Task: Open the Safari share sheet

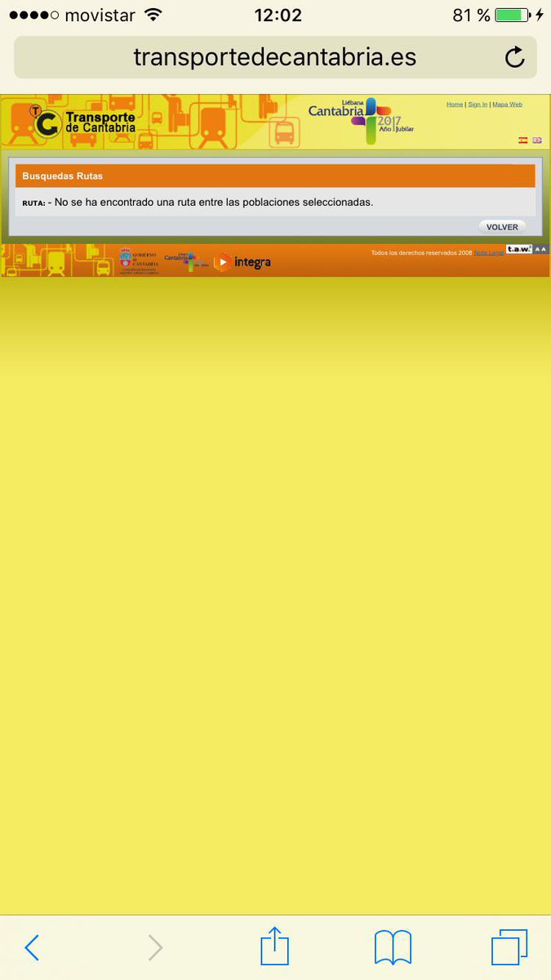Action: click(275, 946)
